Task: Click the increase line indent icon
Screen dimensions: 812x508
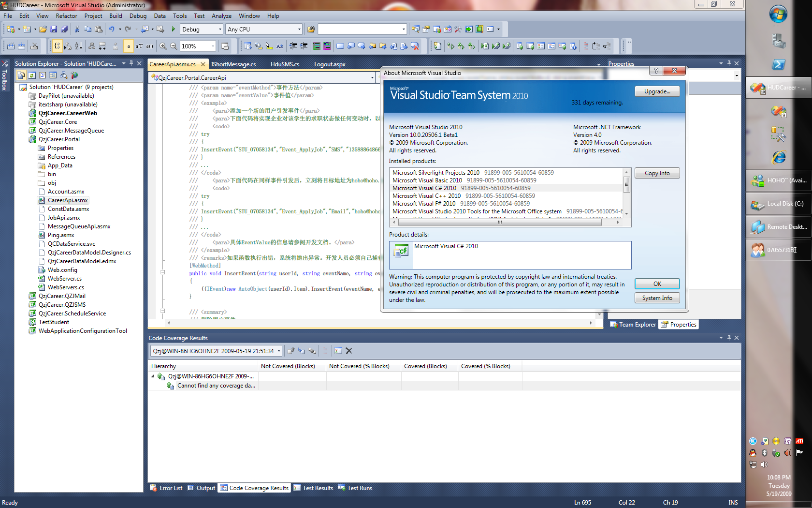Action: click(304, 46)
